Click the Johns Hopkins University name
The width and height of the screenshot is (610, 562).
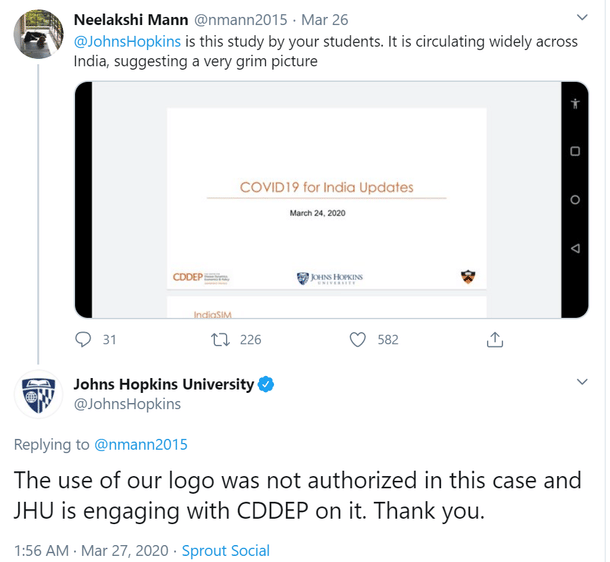pyautogui.click(x=164, y=384)
